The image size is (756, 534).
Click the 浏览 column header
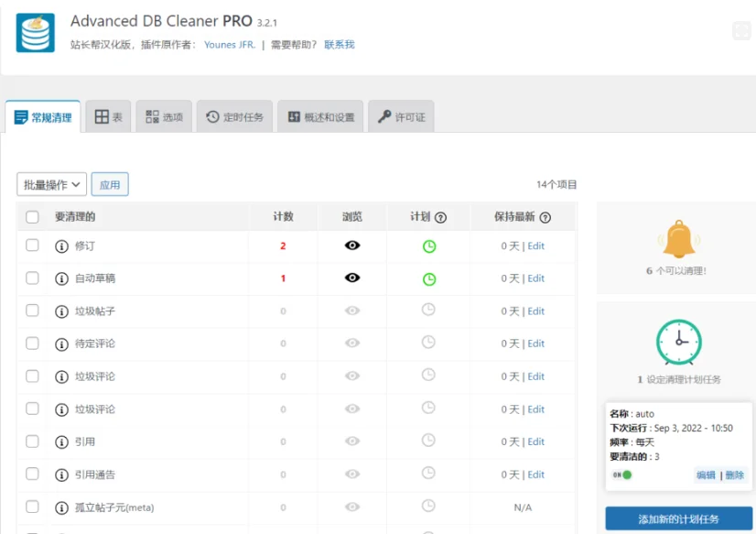tap(352, 216)
